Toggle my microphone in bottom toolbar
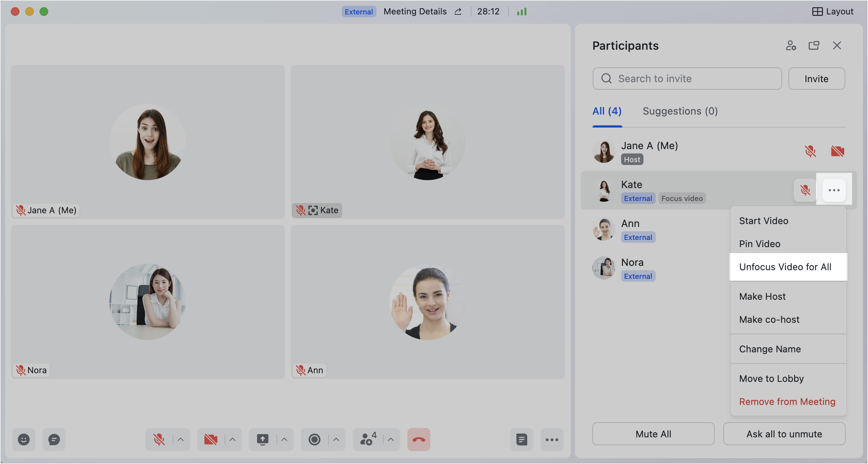Viewport: 868px width, 464px height. tap(159, 439)
